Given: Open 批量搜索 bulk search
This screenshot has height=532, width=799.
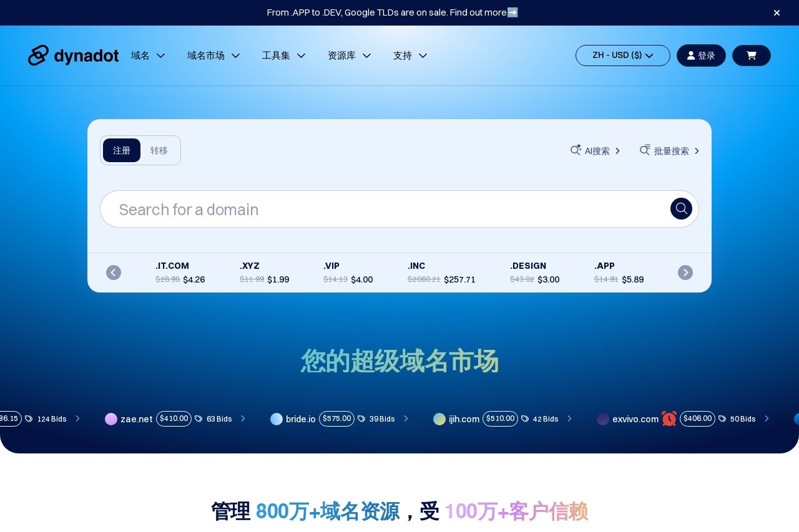Looking at the screenshot, I should [669, 151].
